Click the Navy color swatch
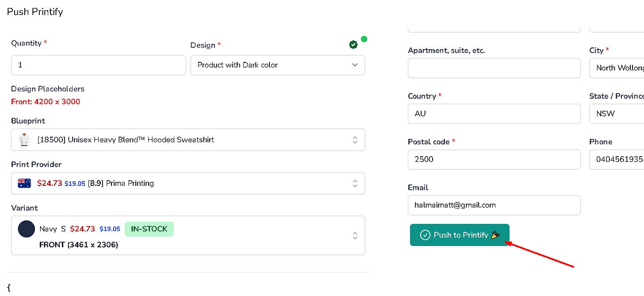 pyautogui.click(x=26, y=229)
